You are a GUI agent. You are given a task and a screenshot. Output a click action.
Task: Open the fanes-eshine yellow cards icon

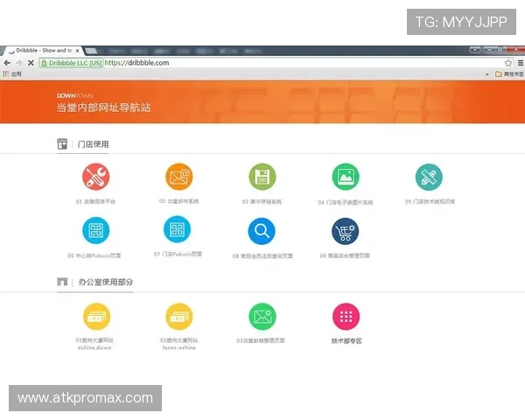(x=179, y=317)
